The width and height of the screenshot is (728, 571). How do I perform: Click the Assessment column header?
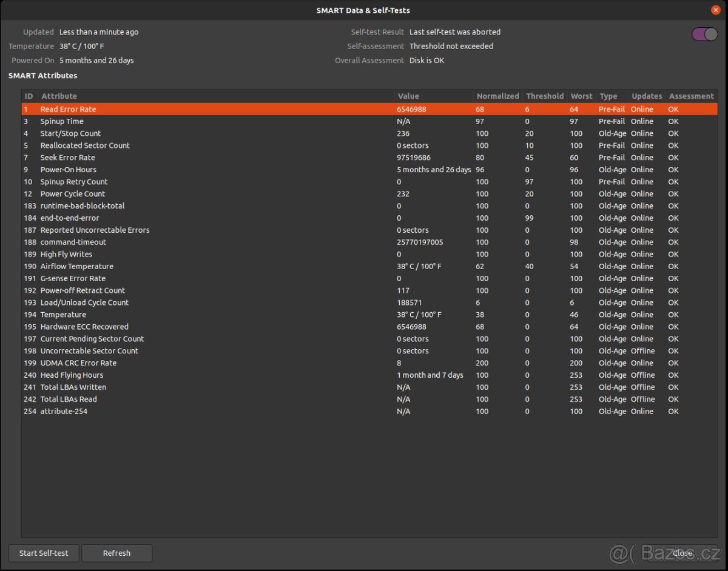coord(691,96)
